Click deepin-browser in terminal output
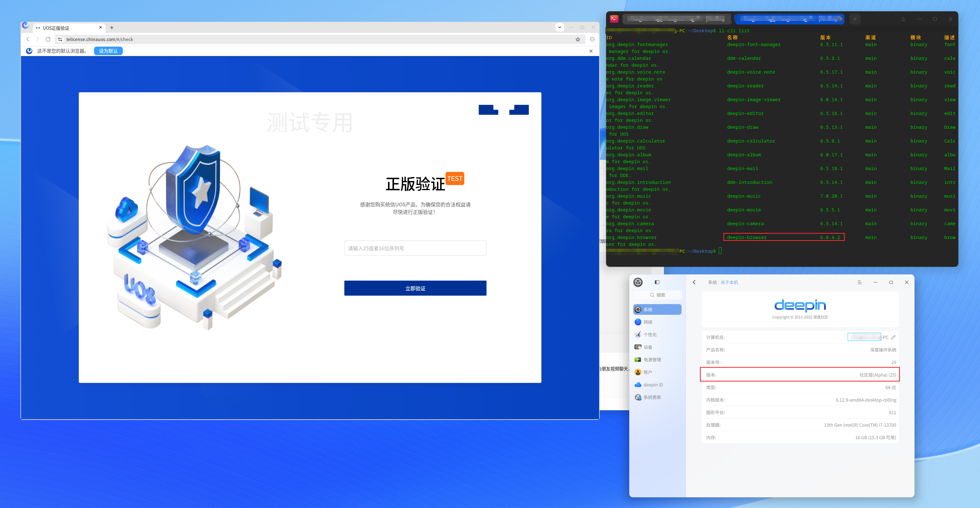The height and width of the screenshot is (508, 980). 746,237
